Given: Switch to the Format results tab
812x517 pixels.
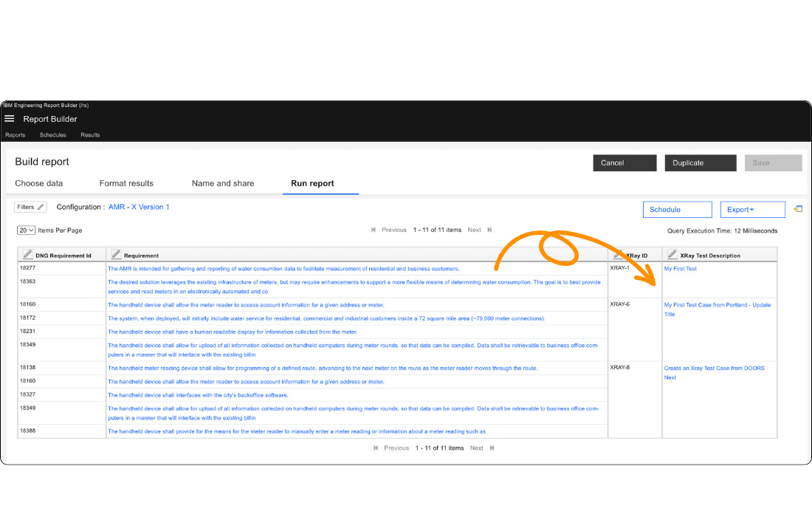Looking at the screenshot, I should tap(126, 183).
